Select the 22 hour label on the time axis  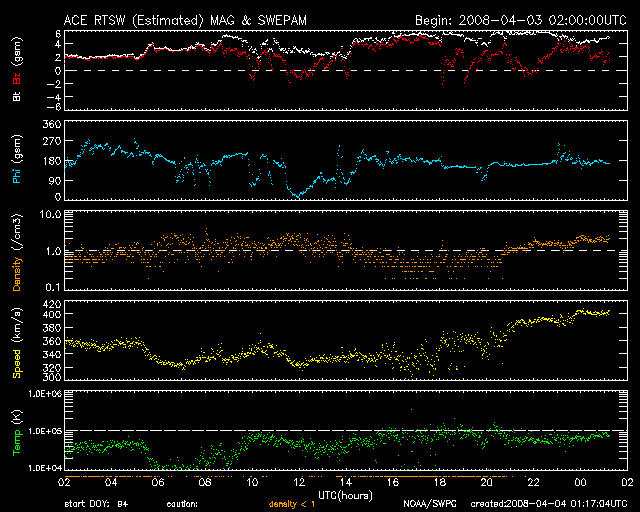click(533, 483)
